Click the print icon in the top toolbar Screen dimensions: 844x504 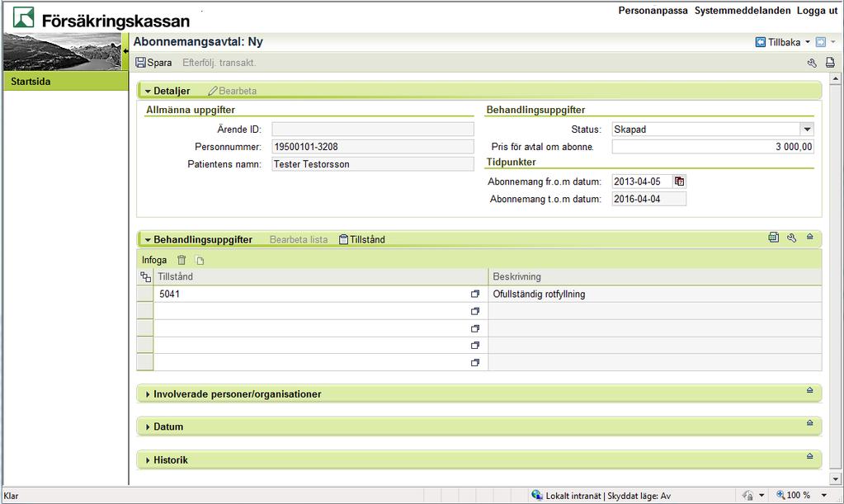tap(830, 63)
